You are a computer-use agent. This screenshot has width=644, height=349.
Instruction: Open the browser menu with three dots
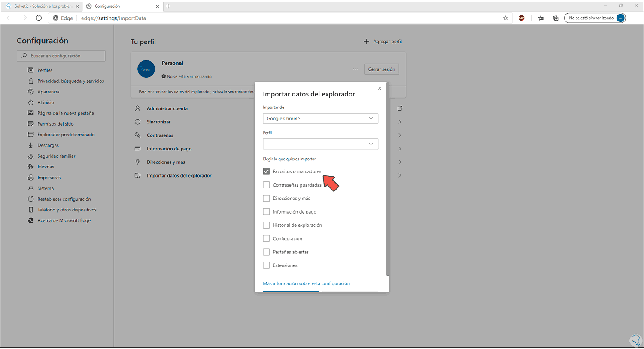pos(635,18)
